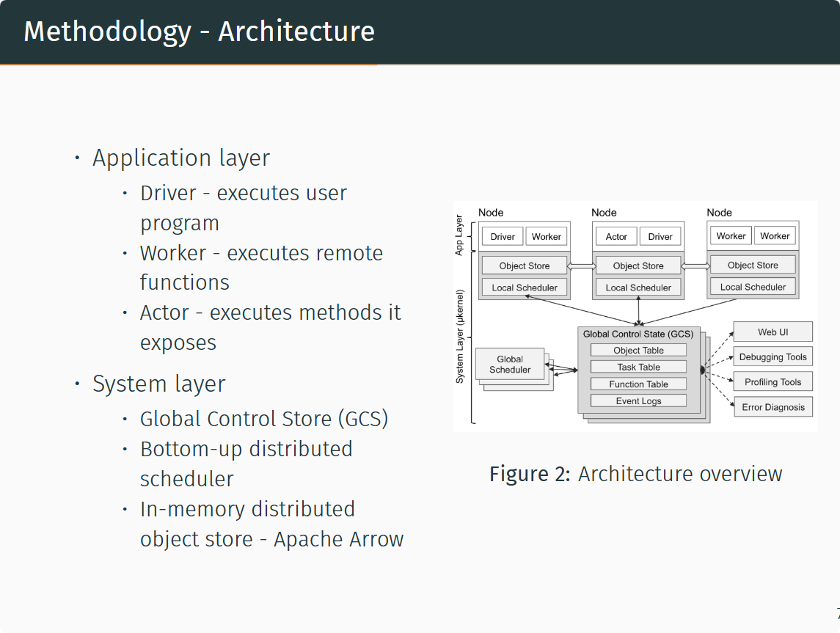
Task: Click the Local Scheduler of the middle Node
Action: pyautogui.click(x=638, y=287)
